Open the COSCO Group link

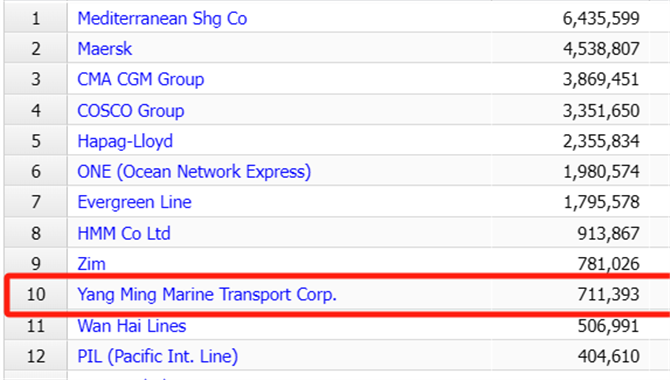pos(131,111)
